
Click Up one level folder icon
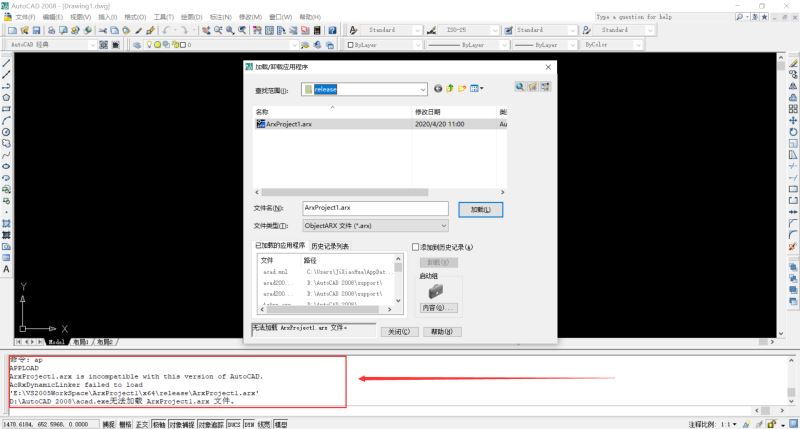coord(450,88)
